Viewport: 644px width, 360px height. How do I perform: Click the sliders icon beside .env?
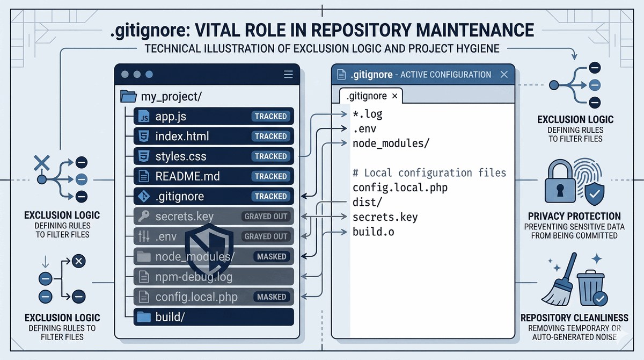[x=144, y=236]
